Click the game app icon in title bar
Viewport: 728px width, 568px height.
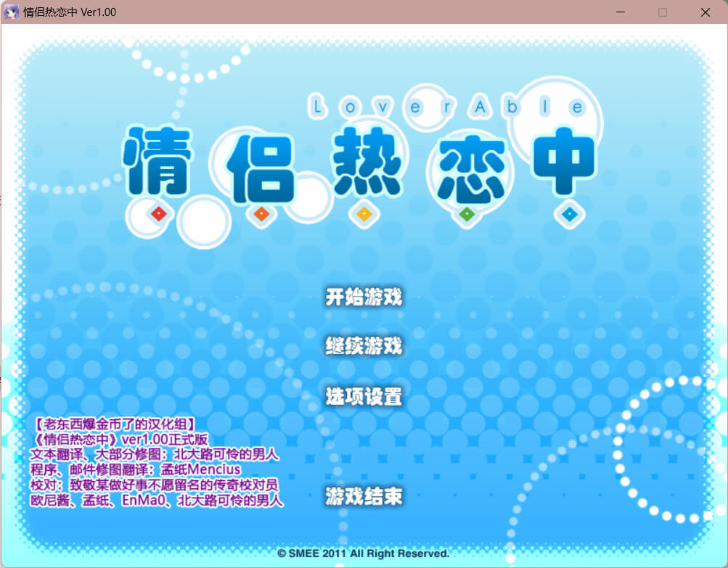12,12
